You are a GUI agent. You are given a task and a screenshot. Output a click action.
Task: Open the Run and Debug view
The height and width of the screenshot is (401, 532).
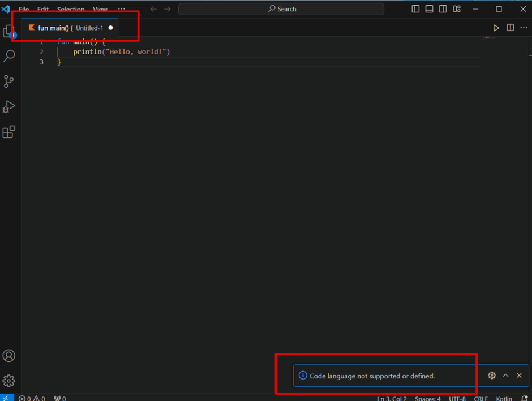click(8, 106)
